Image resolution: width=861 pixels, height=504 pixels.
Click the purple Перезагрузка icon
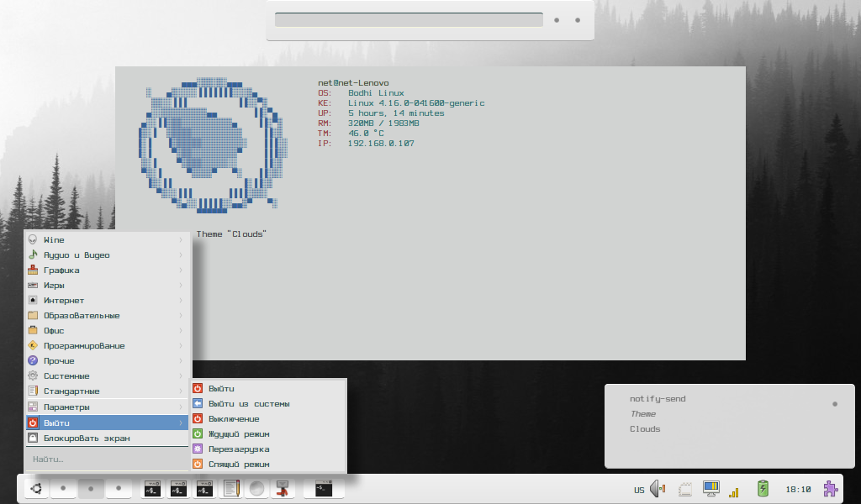pyautogui.click(x=198, y=449)
